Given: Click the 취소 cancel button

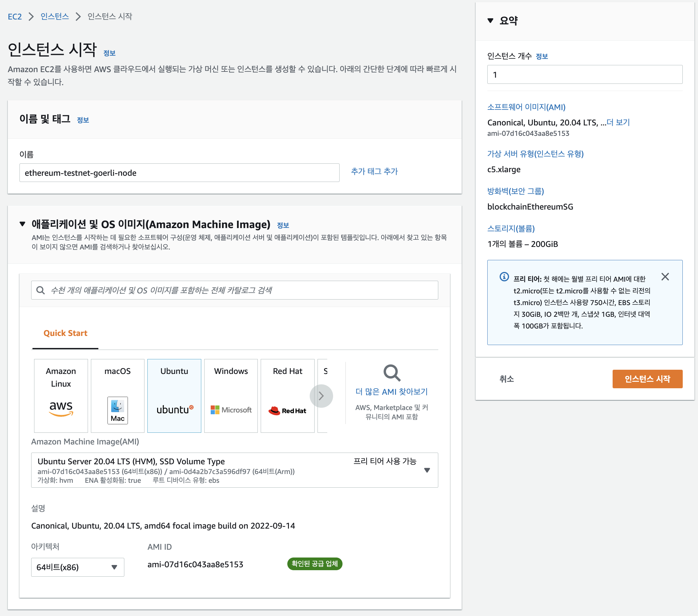Looking at the screenshot, I should coord(506,379).
